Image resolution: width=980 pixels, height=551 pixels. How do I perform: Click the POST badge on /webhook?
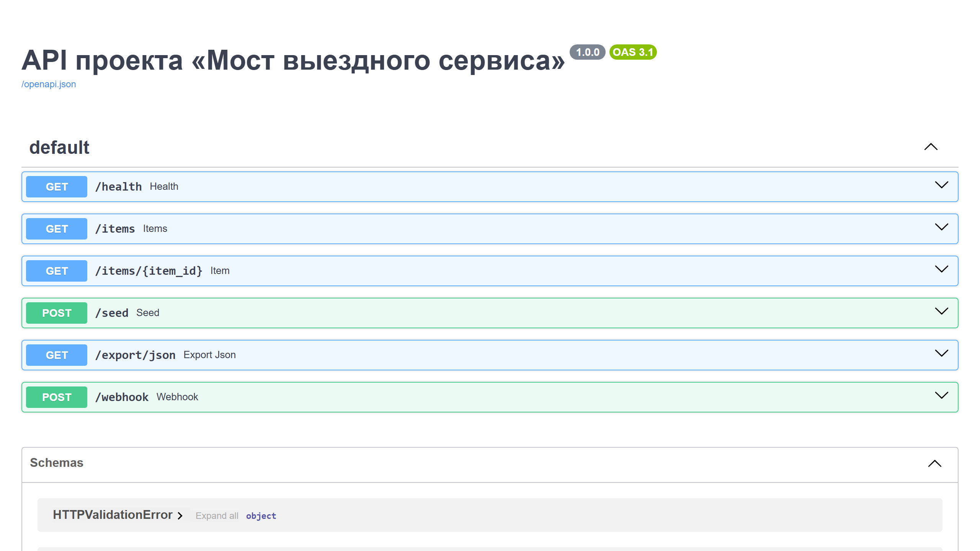tap(56, 397)
